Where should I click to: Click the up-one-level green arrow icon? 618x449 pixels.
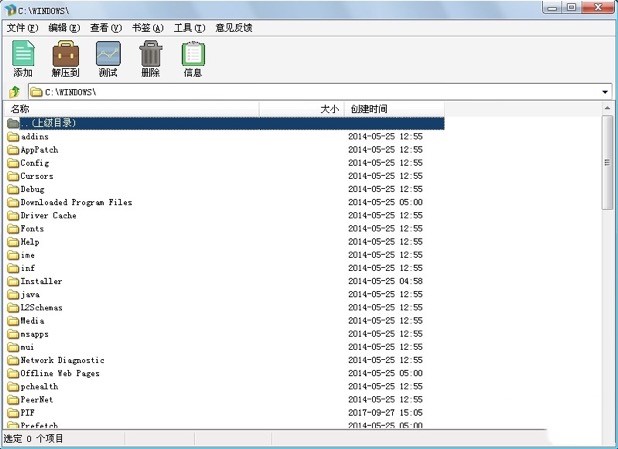(x=14, y=92)
